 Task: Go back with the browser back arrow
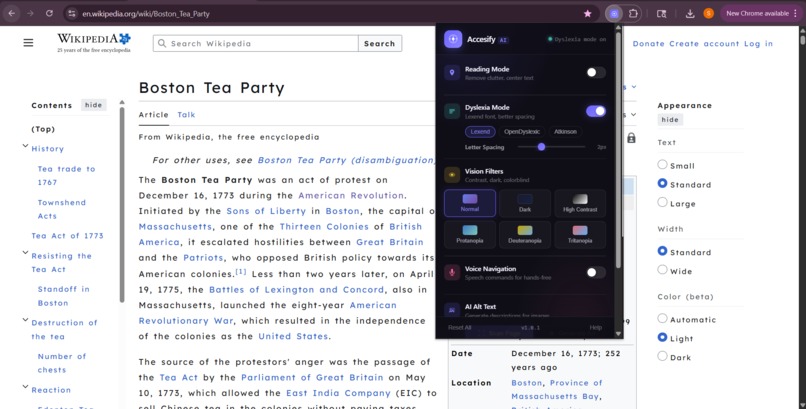coord(11,13)
